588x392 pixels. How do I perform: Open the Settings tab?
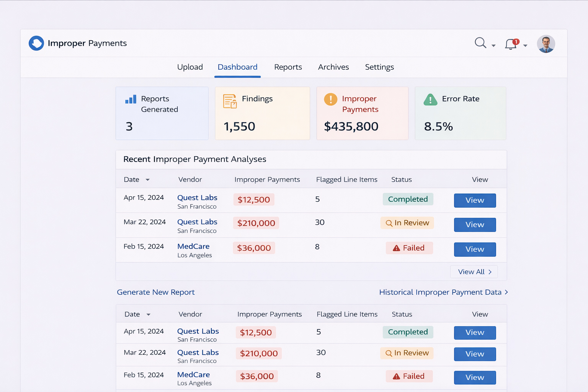(379, 67)
